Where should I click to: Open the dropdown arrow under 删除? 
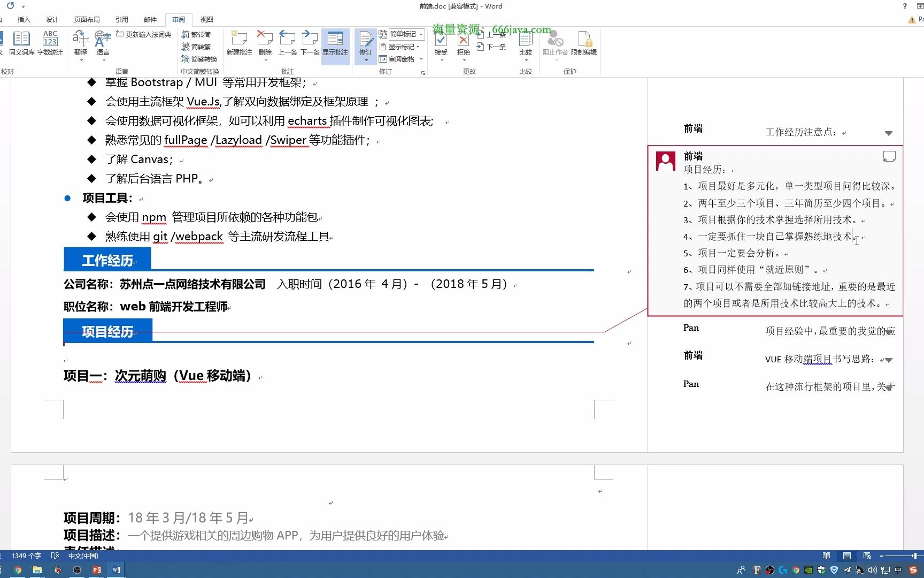[265, 59]
